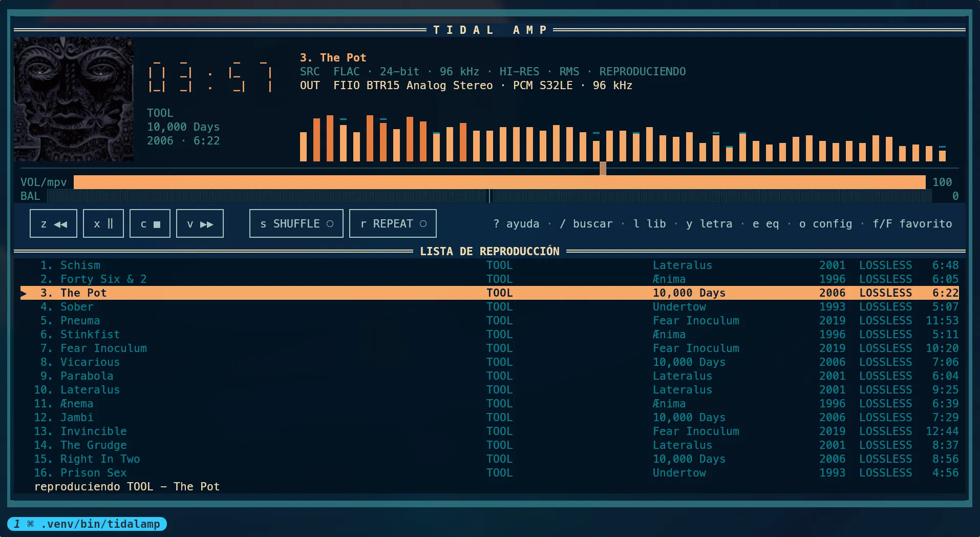This screenshot has width=980, height=537.
Task: Select track 5. Pneuma
Action: click(x=489, y=321)
